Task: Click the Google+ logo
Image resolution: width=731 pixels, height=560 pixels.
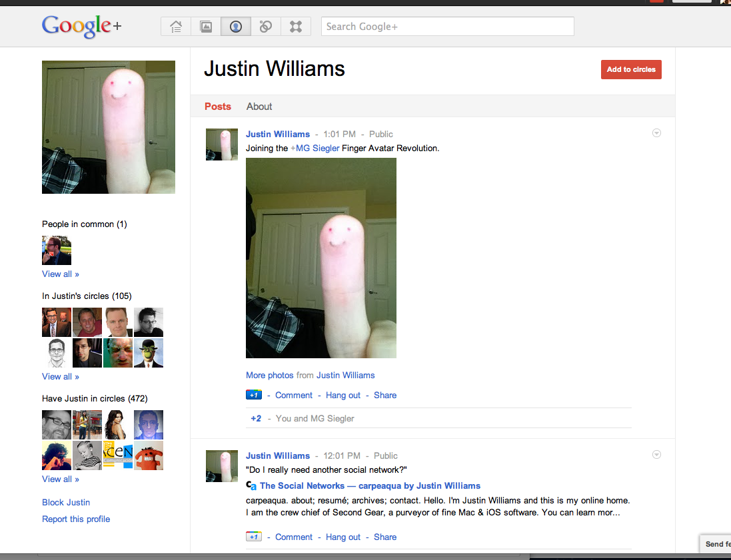Action: [x=81, y=26]
